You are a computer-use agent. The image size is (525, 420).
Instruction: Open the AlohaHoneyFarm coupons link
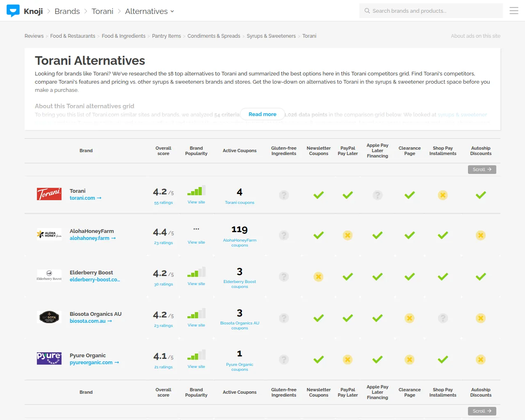[240, 243]
